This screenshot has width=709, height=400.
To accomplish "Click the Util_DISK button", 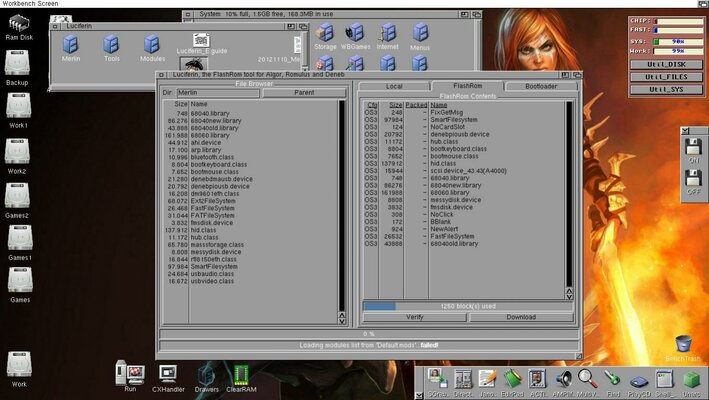I will tap(666, 64).
